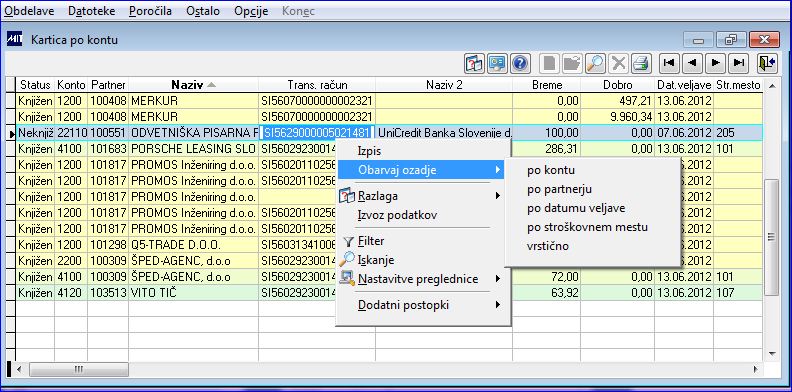Click the horizontal scrollbar left arrow
Screen dimensions: 792x392
[19, 370]
